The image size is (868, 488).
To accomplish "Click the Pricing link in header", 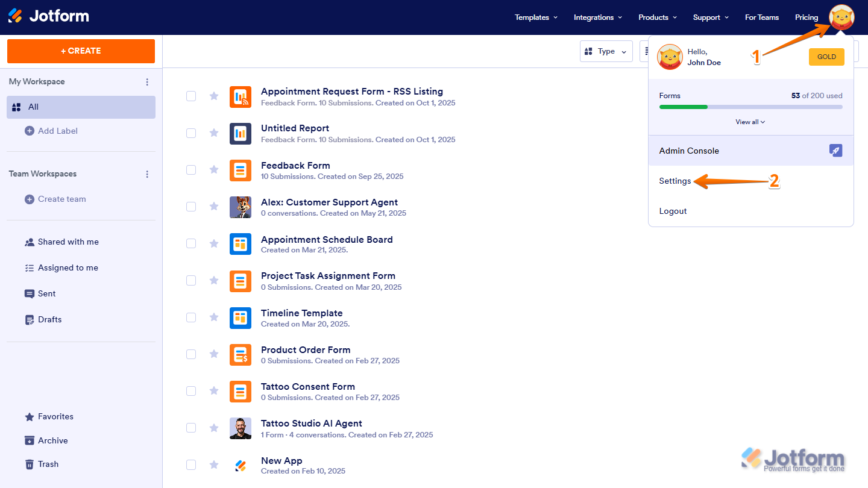I will 807,17.
